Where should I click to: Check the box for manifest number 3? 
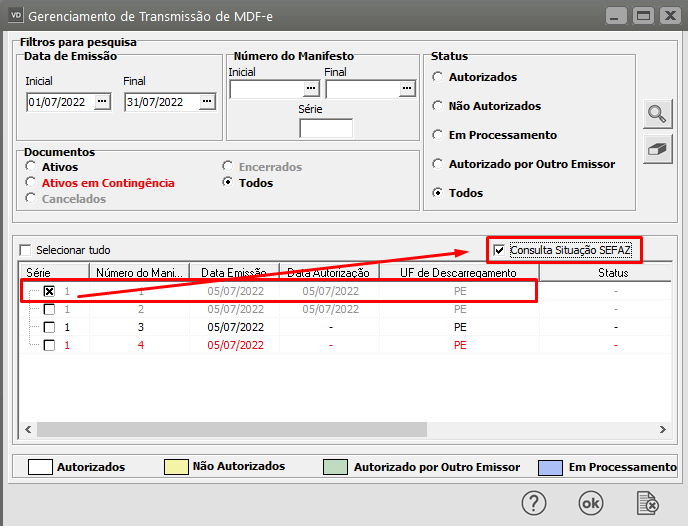[x=49, y=327]
